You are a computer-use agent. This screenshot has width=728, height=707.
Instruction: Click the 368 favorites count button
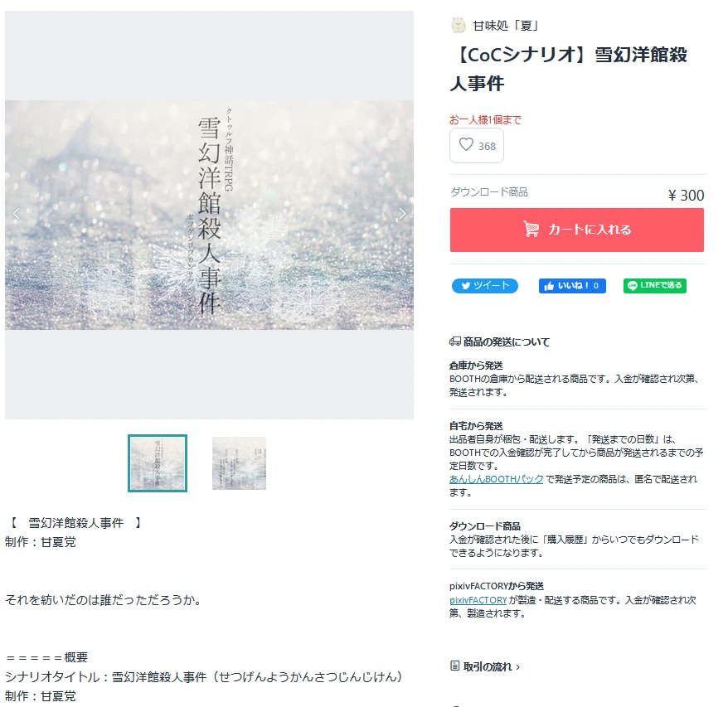point(477,145)
